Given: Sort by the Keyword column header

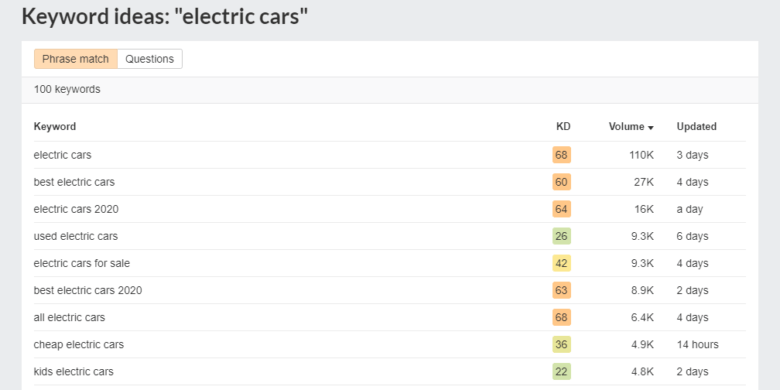Looking at the screenshot, I should tap(55, 126).
